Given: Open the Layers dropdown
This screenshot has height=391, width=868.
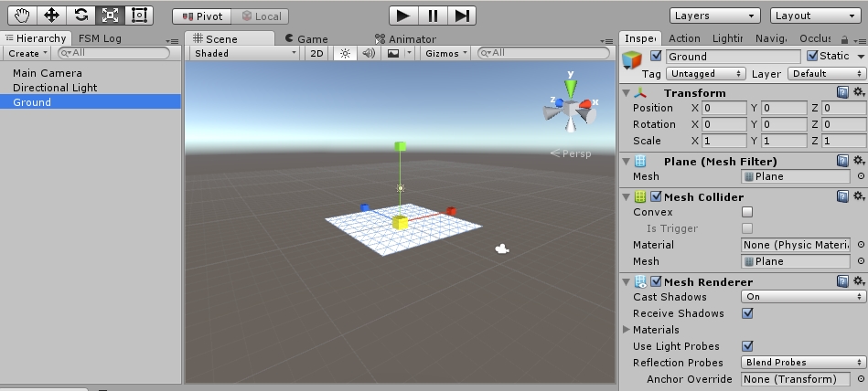Looking at the screenshot, I should (714, 16).
